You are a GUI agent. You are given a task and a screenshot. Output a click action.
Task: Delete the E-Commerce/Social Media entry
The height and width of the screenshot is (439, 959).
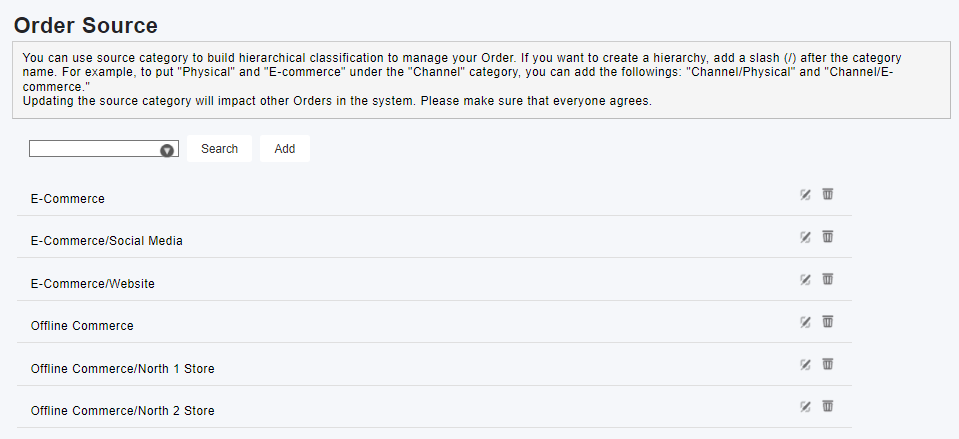[828, 236]
